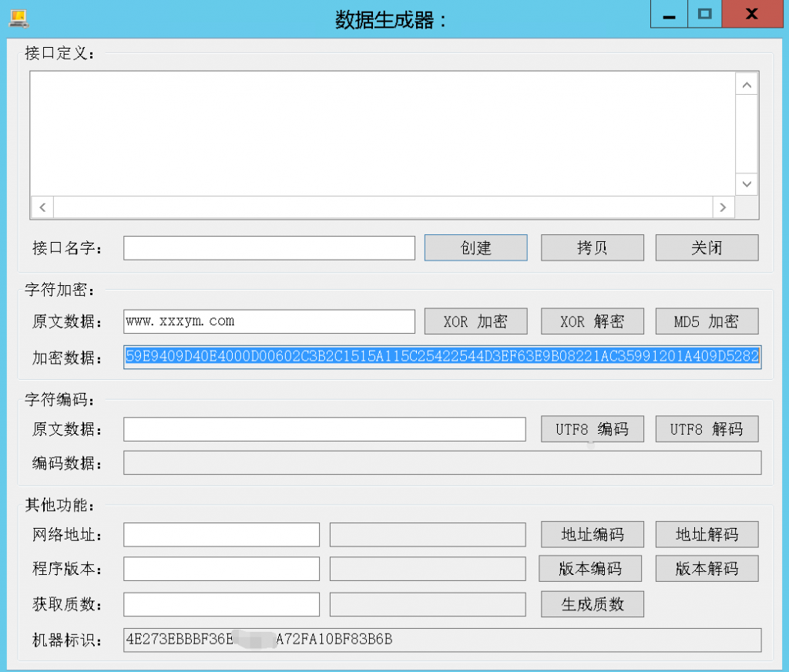Click the XOR 解密 button
Screen dimensions: 789x672
pyautogui.click(x=593, y=321)
